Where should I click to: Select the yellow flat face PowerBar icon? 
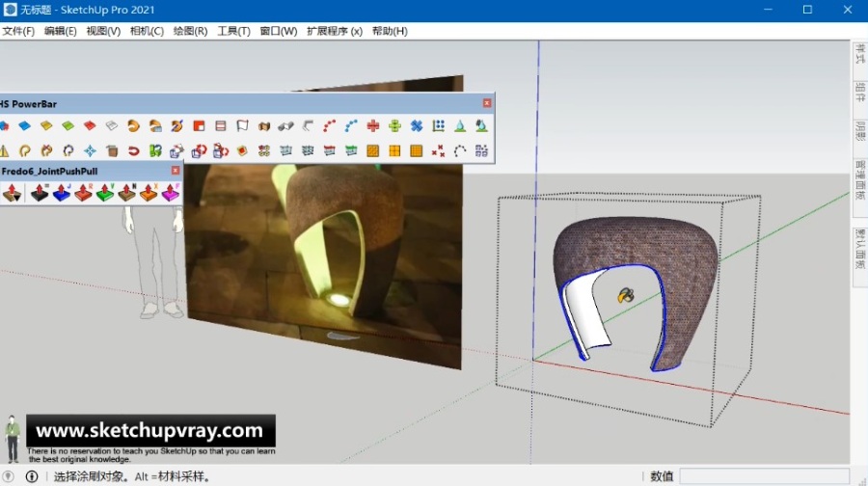click(46, 126)
